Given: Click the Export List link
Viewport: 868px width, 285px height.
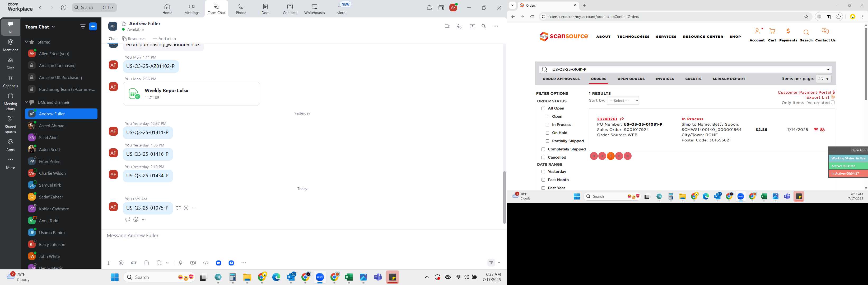Looking at the screenshot, I should 818,98.
